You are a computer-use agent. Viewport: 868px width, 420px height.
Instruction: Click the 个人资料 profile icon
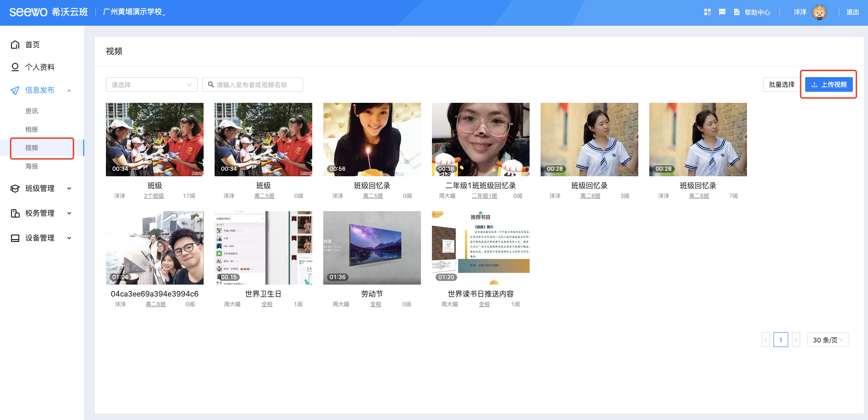coord(15,67)
